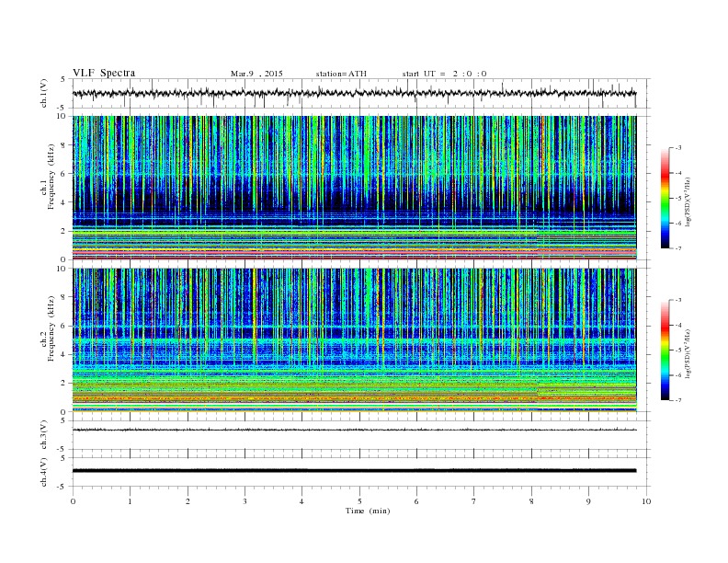Click the "-7" label on ch.1 color bar
This screenshot has height=563, width=728.
pos(678,248)
